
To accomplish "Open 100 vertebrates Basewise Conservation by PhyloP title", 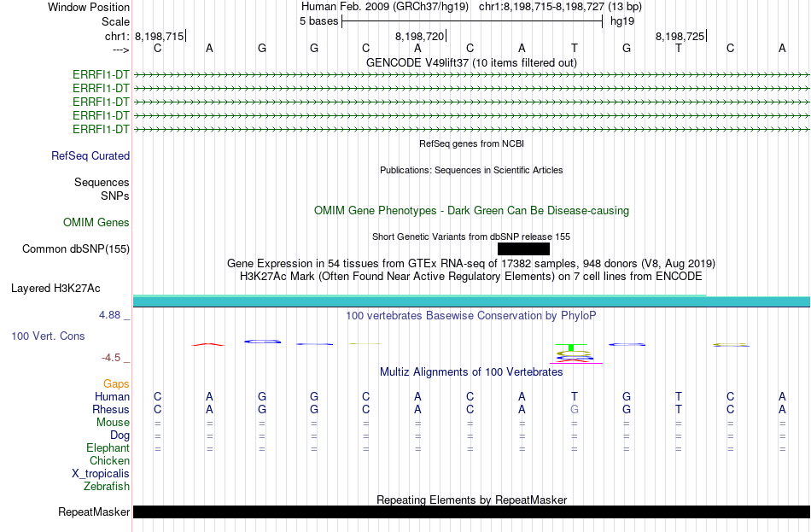I will click(x=471, y=316).
